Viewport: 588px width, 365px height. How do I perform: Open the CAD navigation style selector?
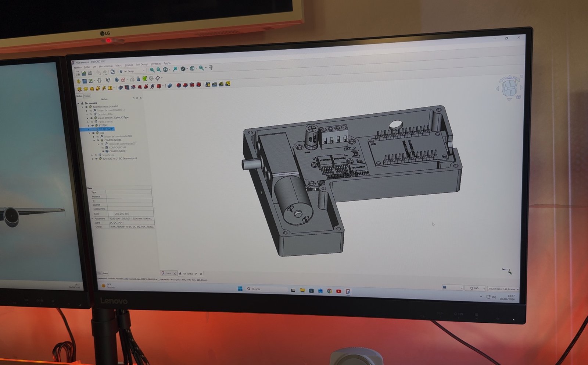coord(476,288)
